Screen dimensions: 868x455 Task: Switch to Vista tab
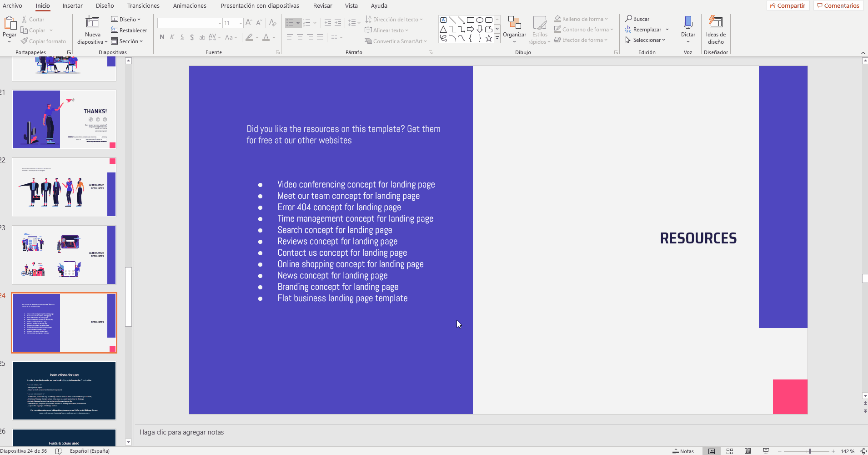tap(351, 5)
